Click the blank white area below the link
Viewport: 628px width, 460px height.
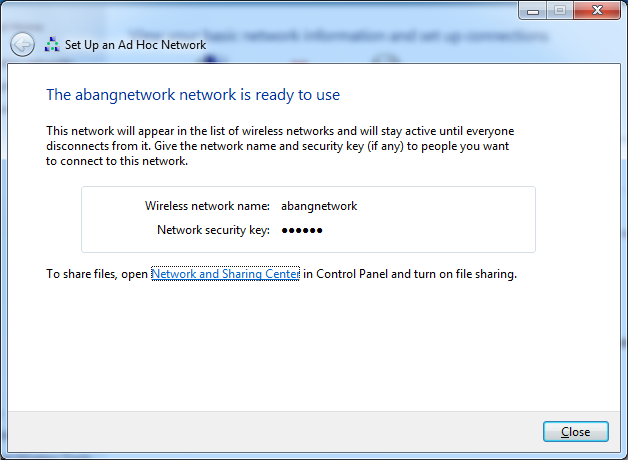coord(314,344)
